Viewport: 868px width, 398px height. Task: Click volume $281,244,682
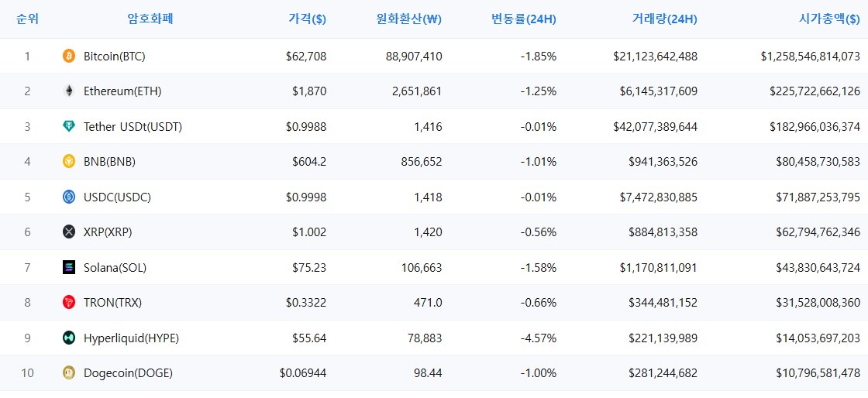tap(663, 373)
